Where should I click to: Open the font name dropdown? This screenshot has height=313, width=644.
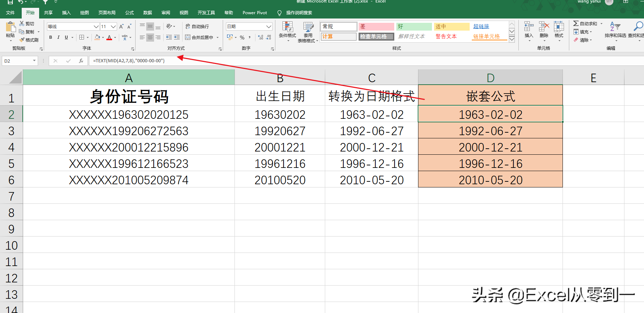click(x=96, y=27)
